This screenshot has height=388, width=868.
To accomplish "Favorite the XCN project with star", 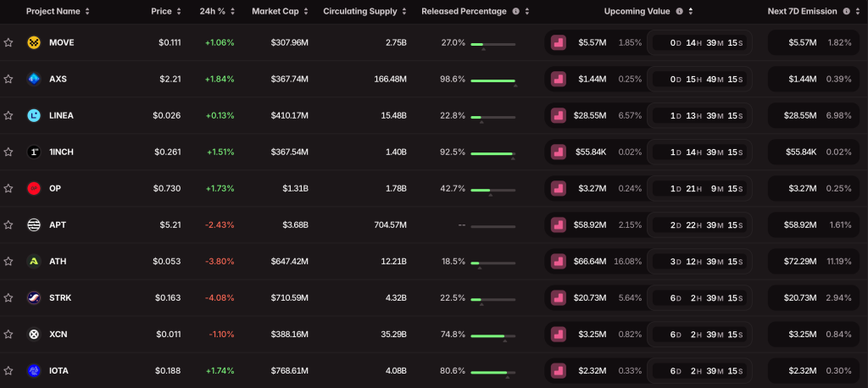I will coord(8,334).
